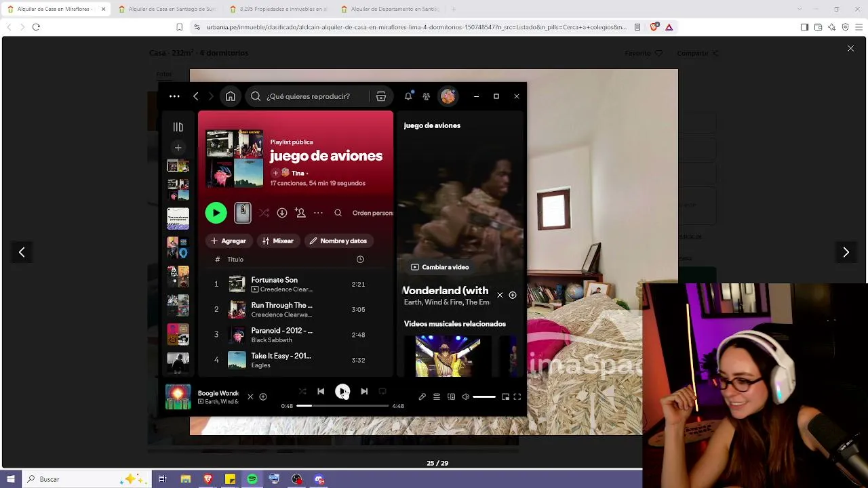Close the Urbania photo gallery overlay

850,49
